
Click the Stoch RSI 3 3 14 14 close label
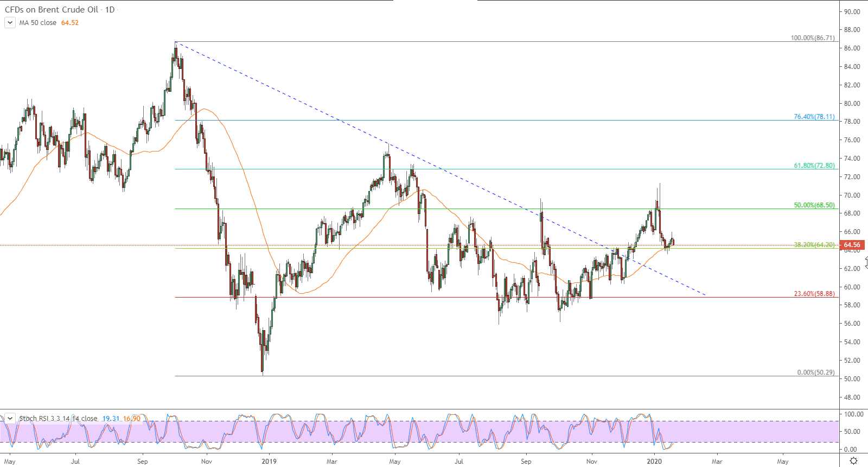(x=59, y=419)
